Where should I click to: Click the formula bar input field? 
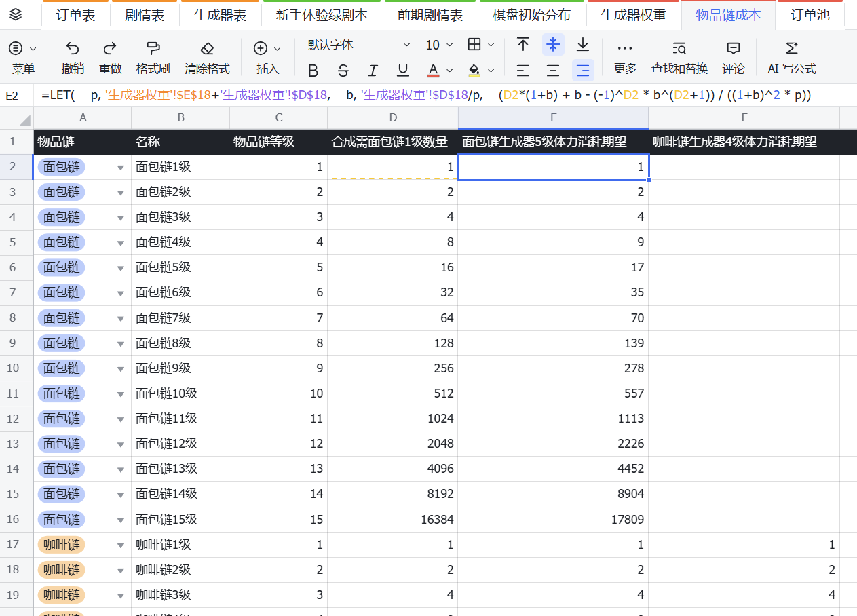(x=445, y=96)
